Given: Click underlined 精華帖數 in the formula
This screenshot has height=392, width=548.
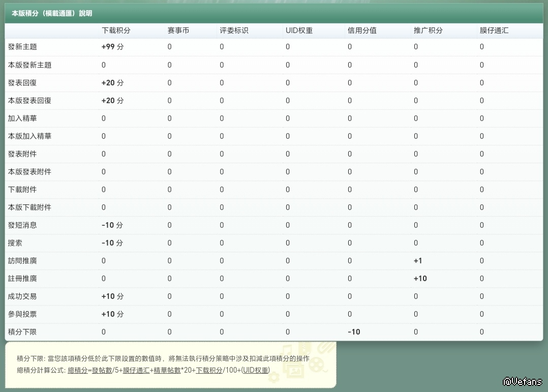Looking at the screenshot, I should pos(167,370).
